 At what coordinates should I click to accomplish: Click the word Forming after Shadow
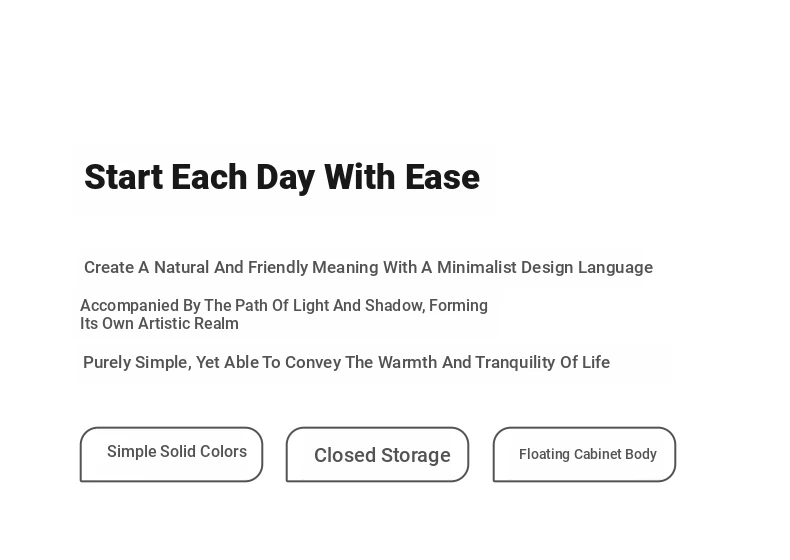[x=458, y=306]
